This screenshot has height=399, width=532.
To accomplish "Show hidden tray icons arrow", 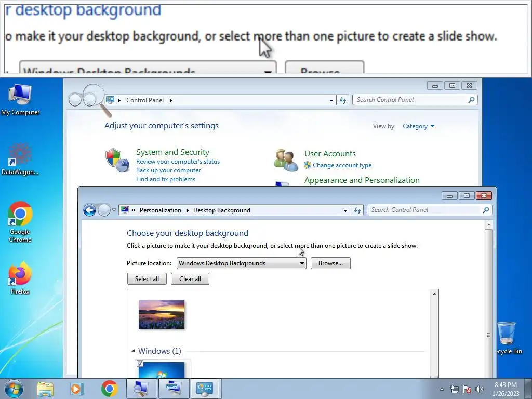I will (442, 389).
